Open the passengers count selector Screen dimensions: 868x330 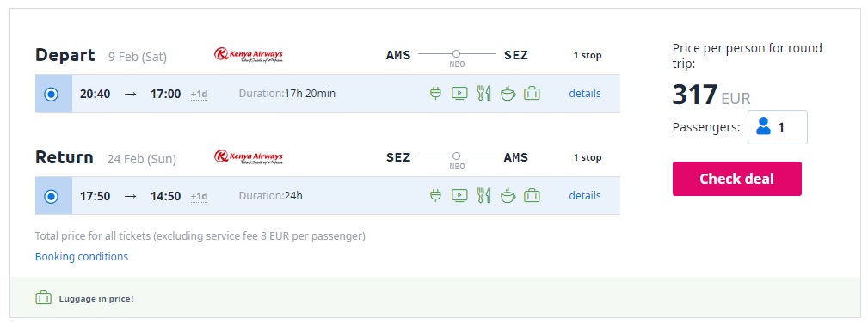[777, 127]
